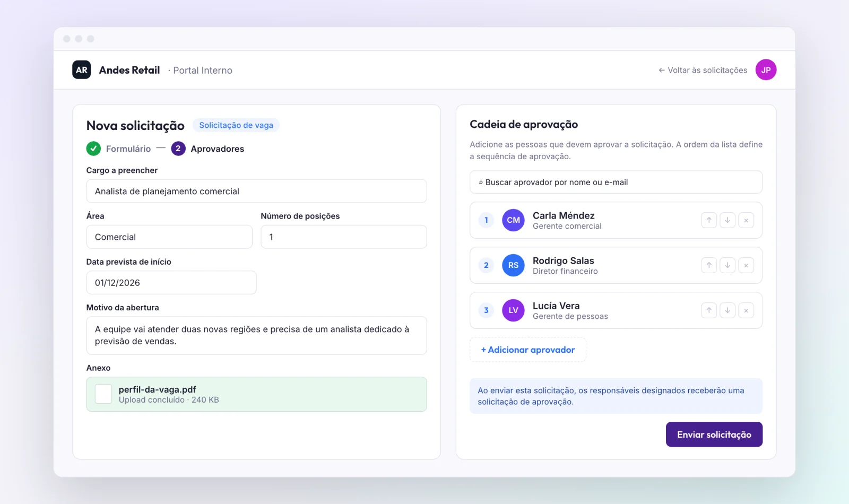Click the AR Andes Retail logo
Image resolution: width=849 pixels, height=504 pixels.
pyautogui.click(x=82, y=70)
